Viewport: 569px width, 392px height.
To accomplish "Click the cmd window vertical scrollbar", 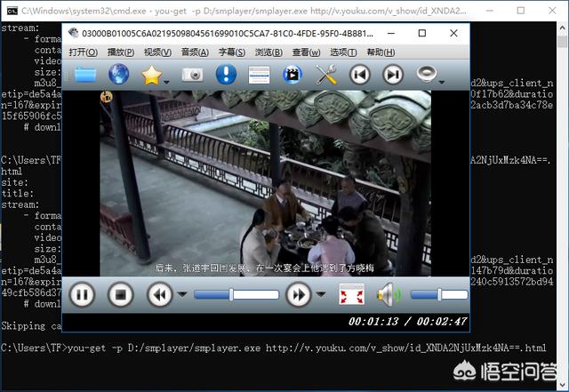I will click(563, 204).
